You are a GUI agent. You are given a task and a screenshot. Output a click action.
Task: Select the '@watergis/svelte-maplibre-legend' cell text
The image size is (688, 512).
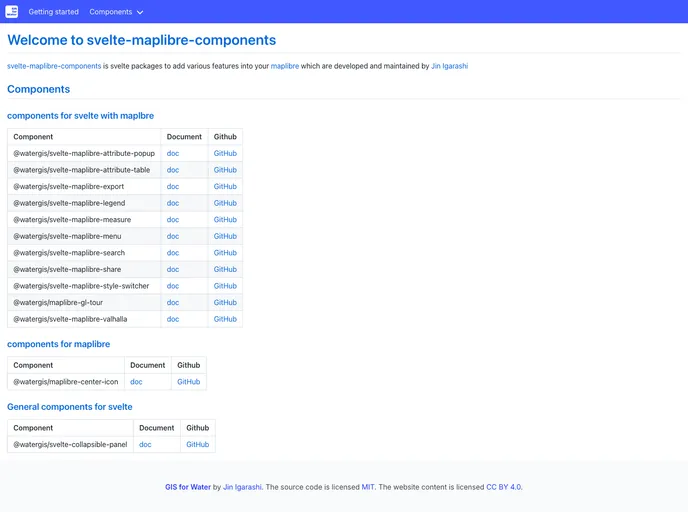[x=69, y=203]
